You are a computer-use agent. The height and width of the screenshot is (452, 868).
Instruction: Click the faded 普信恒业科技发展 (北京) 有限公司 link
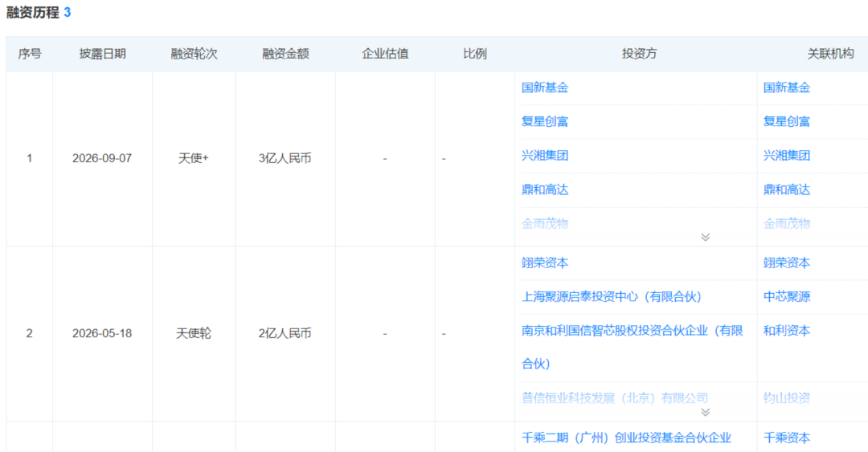tap(615, 397)
